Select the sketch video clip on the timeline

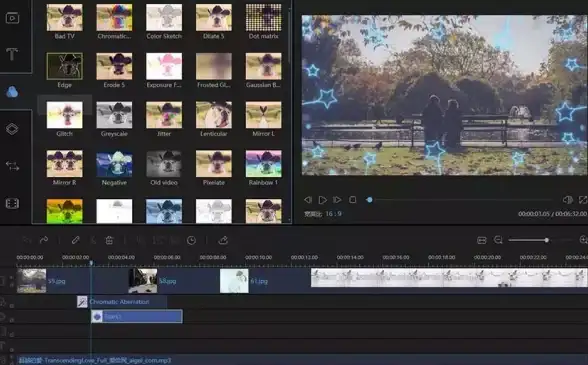(x=449, y=278)
